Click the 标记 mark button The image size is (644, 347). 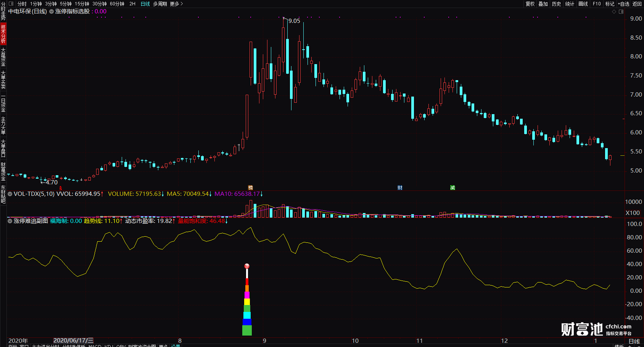coord(610,4)
